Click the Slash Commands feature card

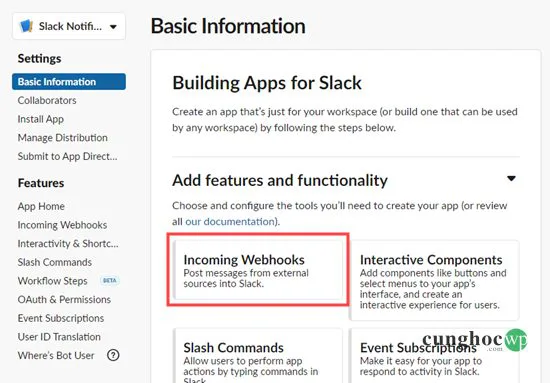258,356
